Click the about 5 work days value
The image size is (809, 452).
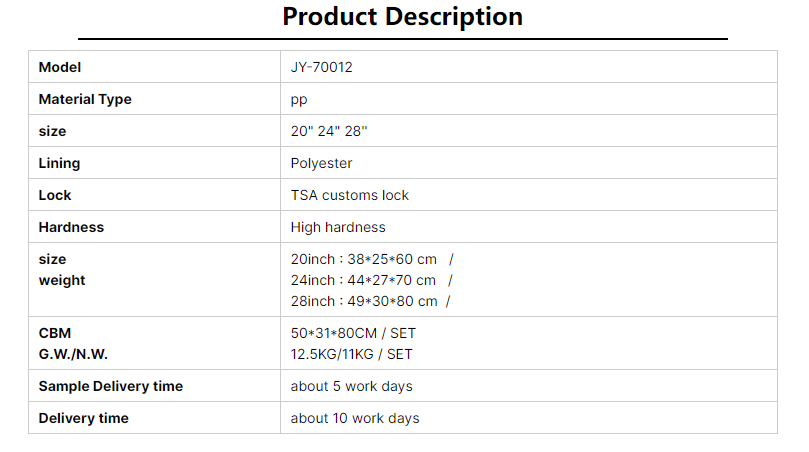(351, 386)
